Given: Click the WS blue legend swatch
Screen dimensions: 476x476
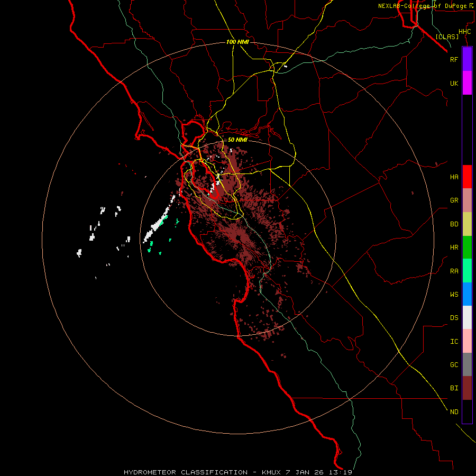Looking at the screenshot, I should [x=467, y=294].
